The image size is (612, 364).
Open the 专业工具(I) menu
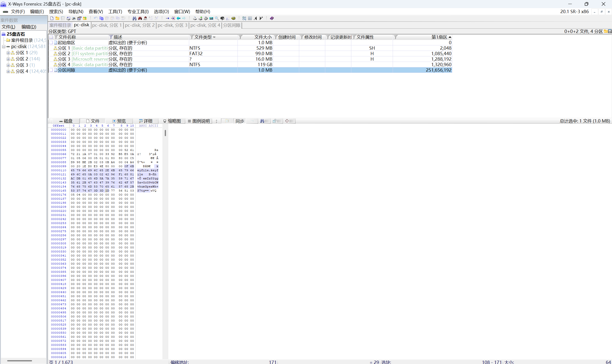tap(138, 11)
